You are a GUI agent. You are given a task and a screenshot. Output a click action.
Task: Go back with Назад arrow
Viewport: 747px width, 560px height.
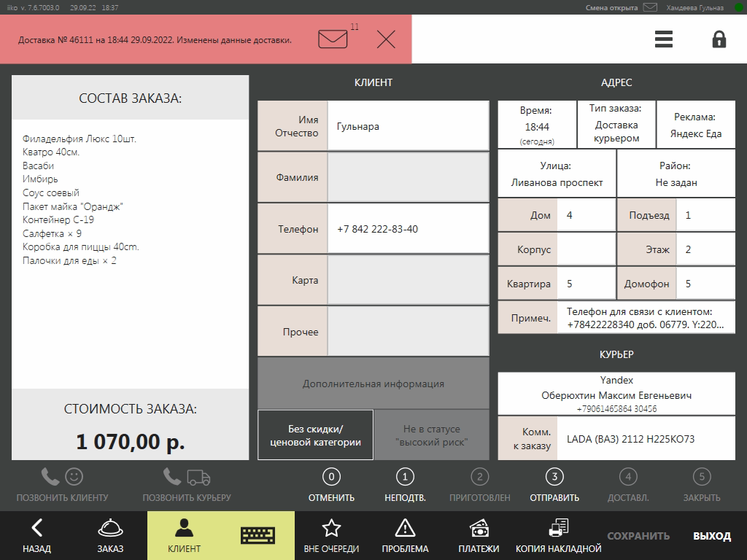(36, 535)
